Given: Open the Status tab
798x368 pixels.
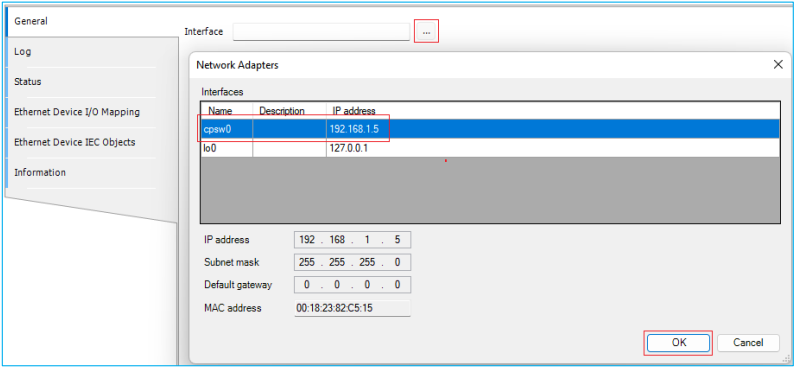Looking at the screenshot, I should (x=92, y=82).
